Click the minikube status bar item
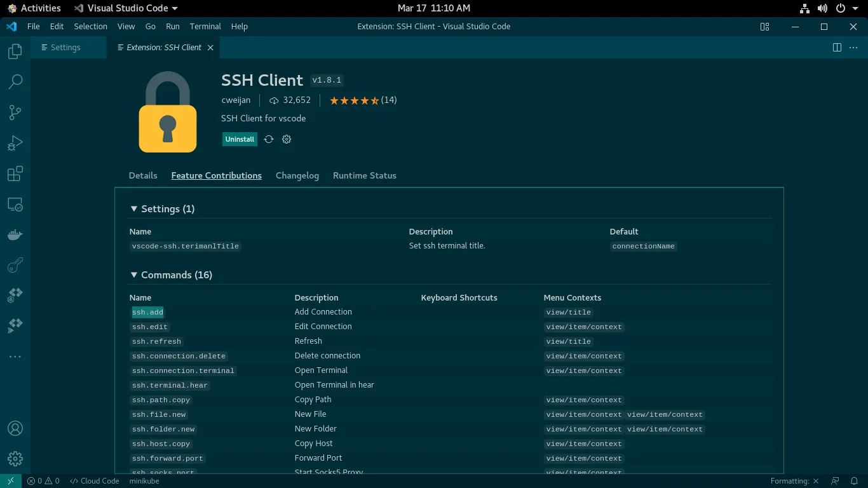Image resolution: width=868 pixels, height=488 pixels. coord(144,481)
